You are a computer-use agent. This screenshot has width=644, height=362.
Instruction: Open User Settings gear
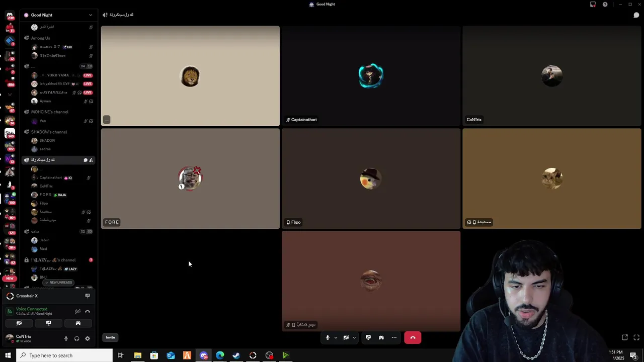[x=88, y=339]
